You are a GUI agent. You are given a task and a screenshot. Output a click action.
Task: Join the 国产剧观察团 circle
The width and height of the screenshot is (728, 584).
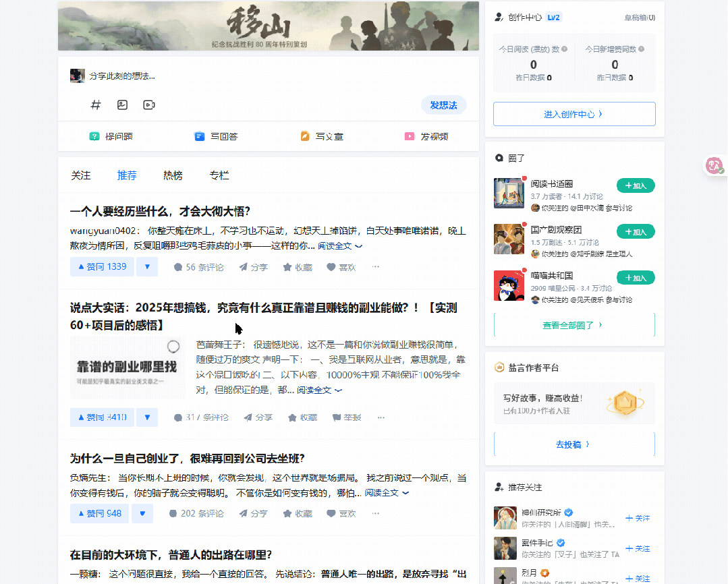(636, 232)
